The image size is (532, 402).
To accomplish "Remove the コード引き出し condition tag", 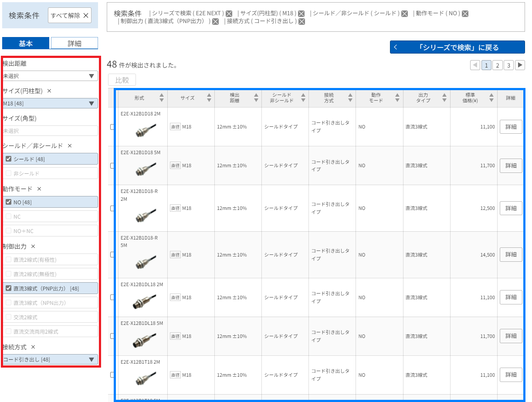I will coord(302,21).
